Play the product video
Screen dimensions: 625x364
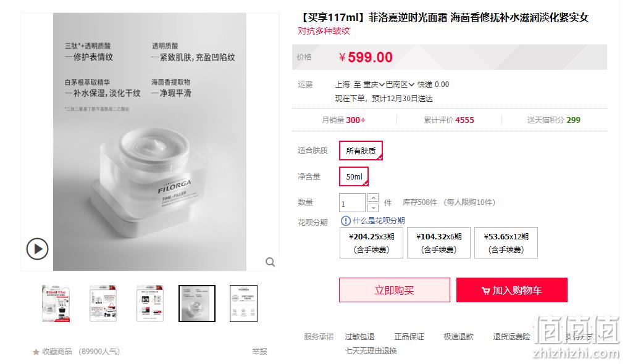[38, 249]
